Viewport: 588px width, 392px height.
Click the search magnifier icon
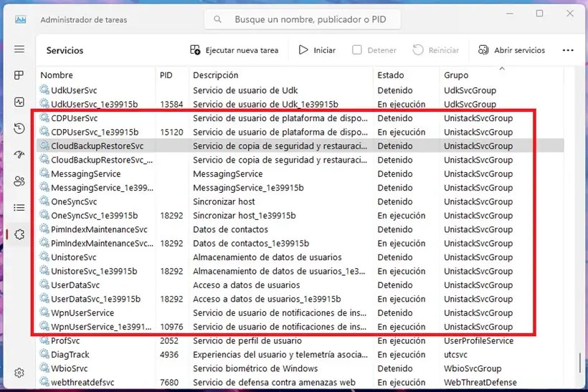pos(217,19)
